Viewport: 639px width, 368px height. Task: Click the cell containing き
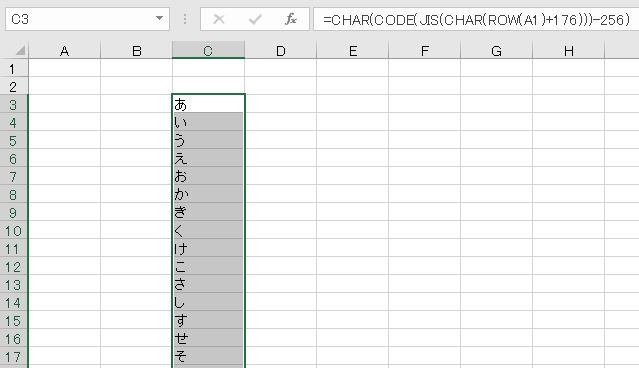[x=208, y=212]
